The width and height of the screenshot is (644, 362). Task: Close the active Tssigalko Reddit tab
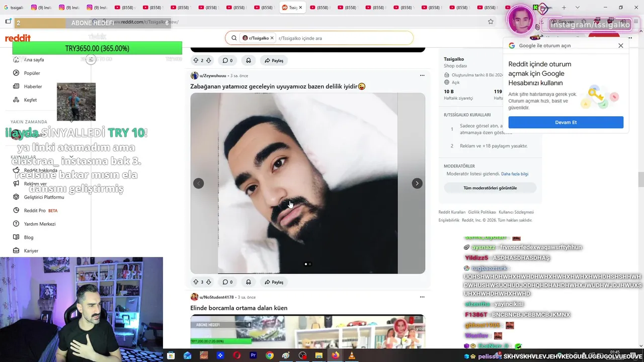(x=300, y=8)
